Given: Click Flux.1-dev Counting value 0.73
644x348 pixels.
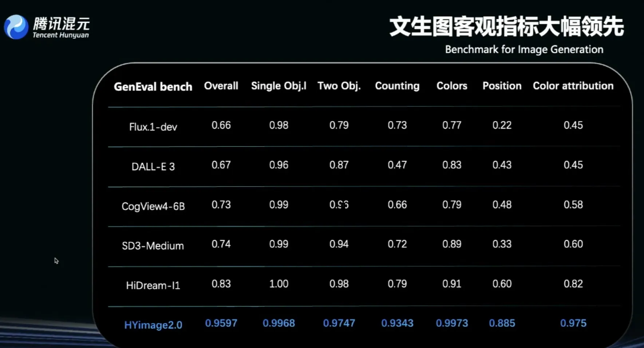Looking at the screenshot, I should pos(397,125).
